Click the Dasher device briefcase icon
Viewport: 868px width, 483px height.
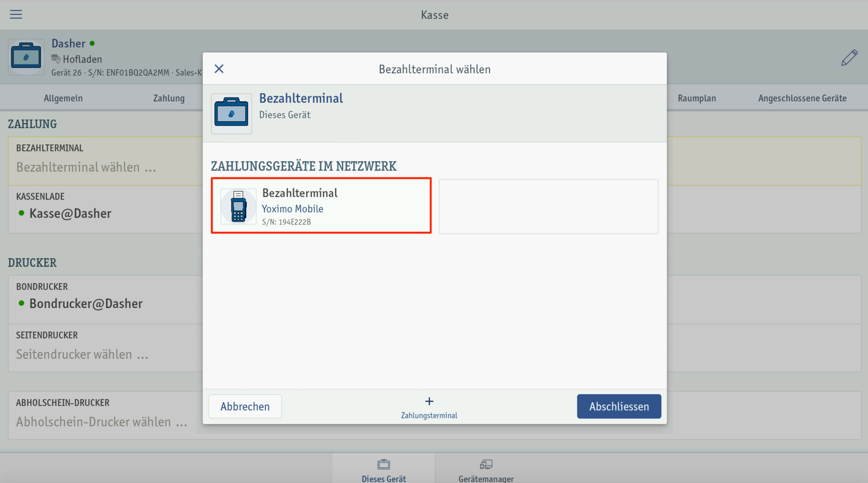tap(26, 57)
